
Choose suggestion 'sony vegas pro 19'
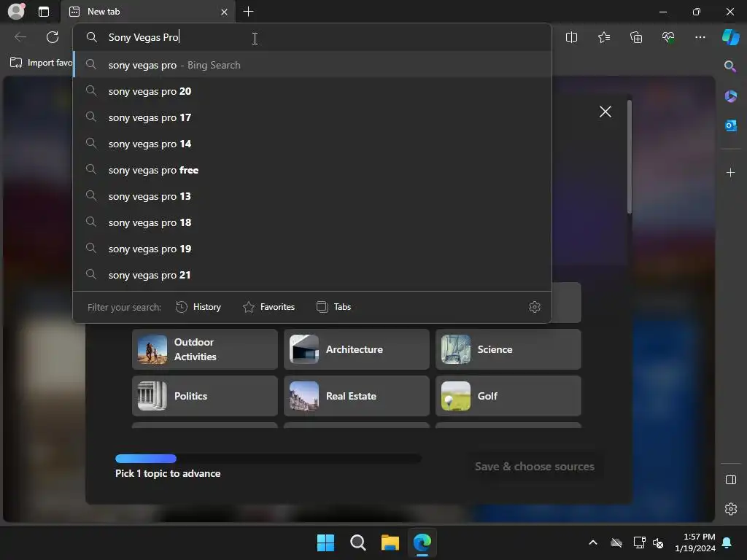pos(312,249)
